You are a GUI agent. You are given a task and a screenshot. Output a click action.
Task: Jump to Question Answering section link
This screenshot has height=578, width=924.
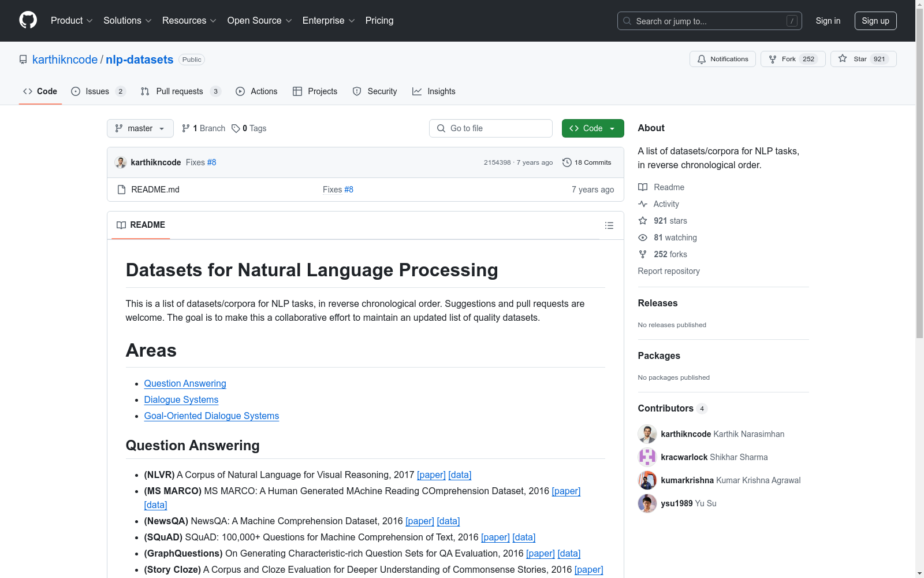click(x=185, y=383)
